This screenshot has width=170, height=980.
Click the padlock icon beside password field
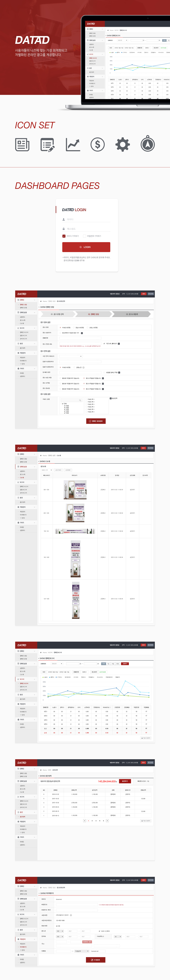click(63, 229)
